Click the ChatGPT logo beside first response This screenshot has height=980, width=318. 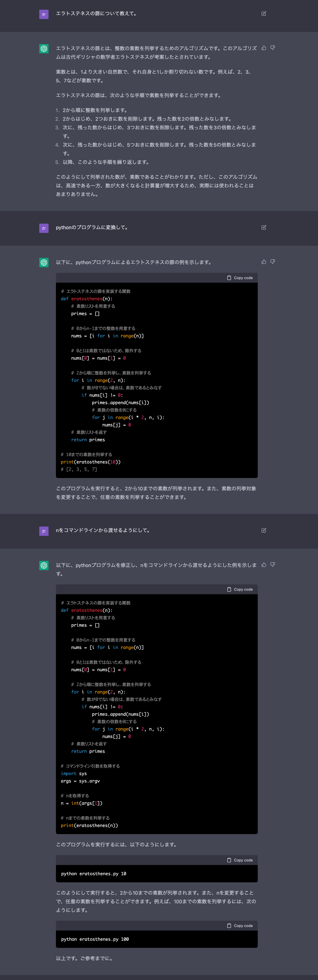[44, 49]
